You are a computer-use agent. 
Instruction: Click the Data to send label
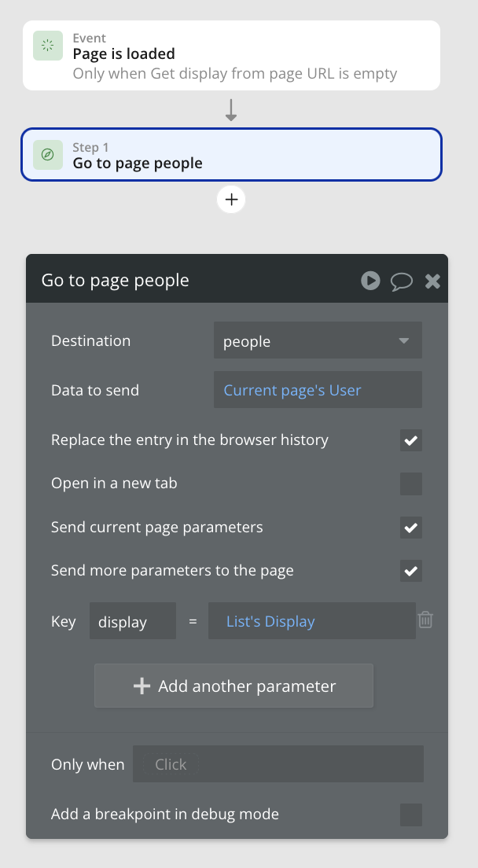pyautogui.click(x=94, y=390)
